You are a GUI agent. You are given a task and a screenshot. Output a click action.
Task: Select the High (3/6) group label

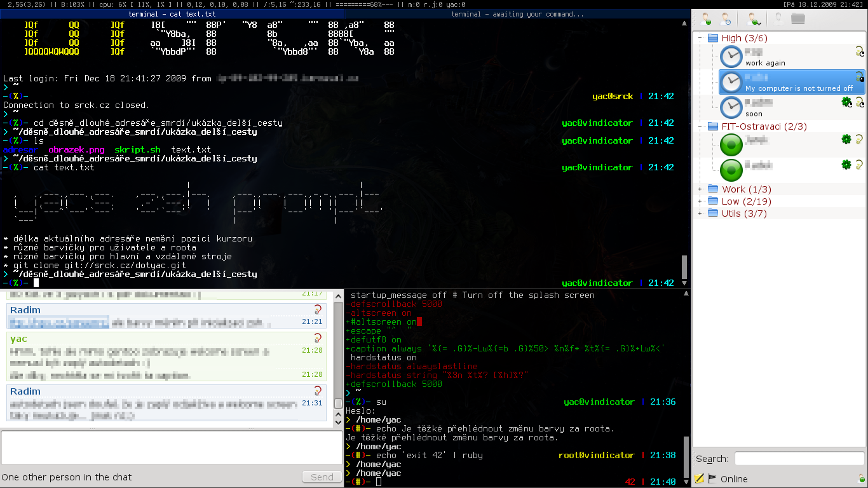tap(744, 38)
